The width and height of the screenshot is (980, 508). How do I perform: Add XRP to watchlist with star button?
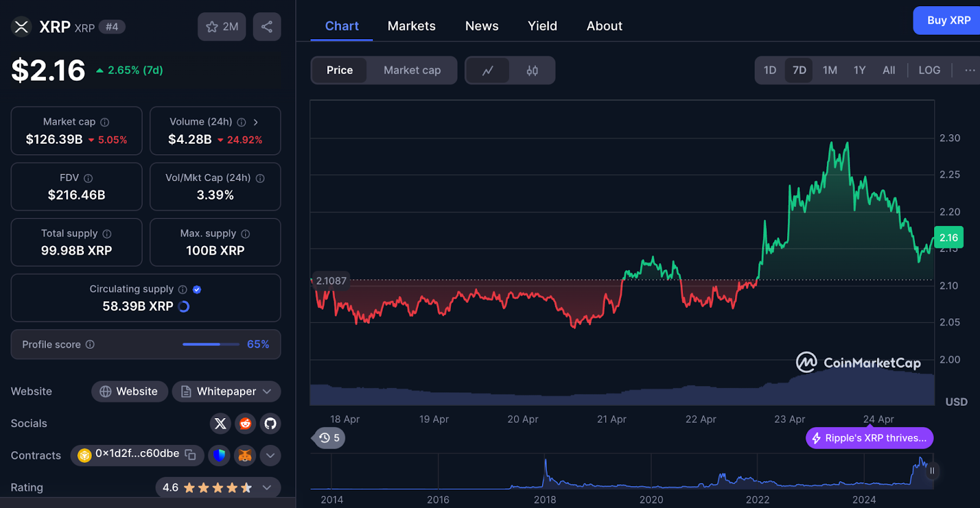[x=222, y=27]
